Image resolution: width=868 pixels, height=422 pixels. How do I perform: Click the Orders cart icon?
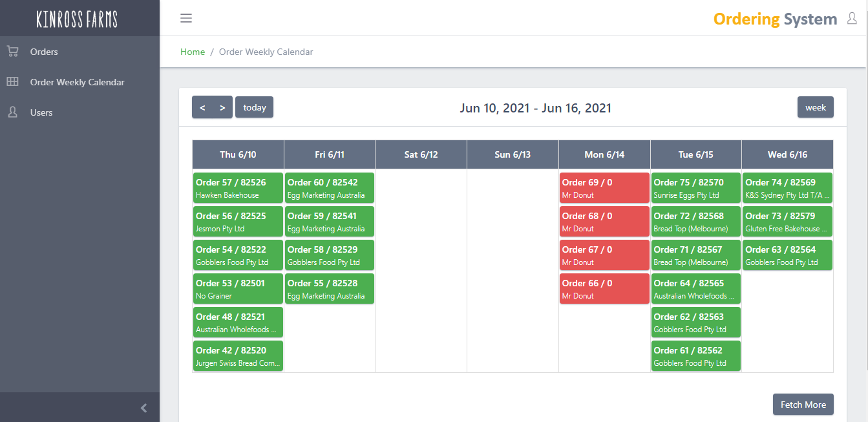pos(12,52)
